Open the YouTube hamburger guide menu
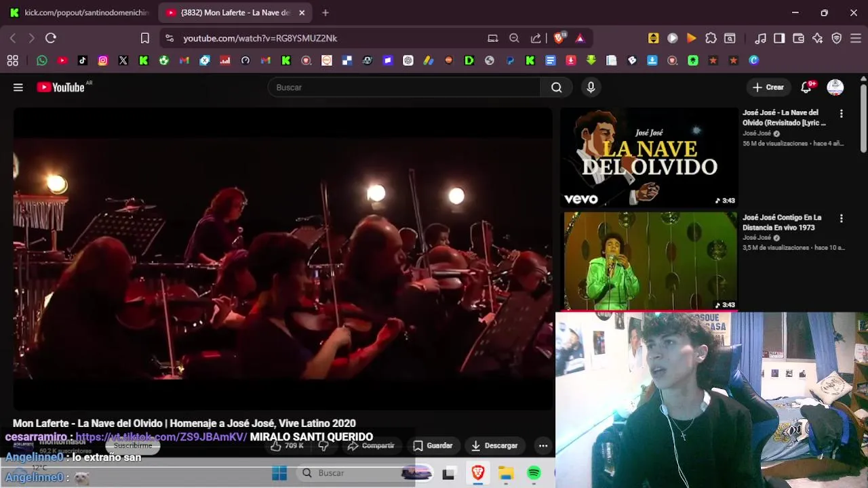This screenshot has width=868, height=488. click(x=18, y=87)
